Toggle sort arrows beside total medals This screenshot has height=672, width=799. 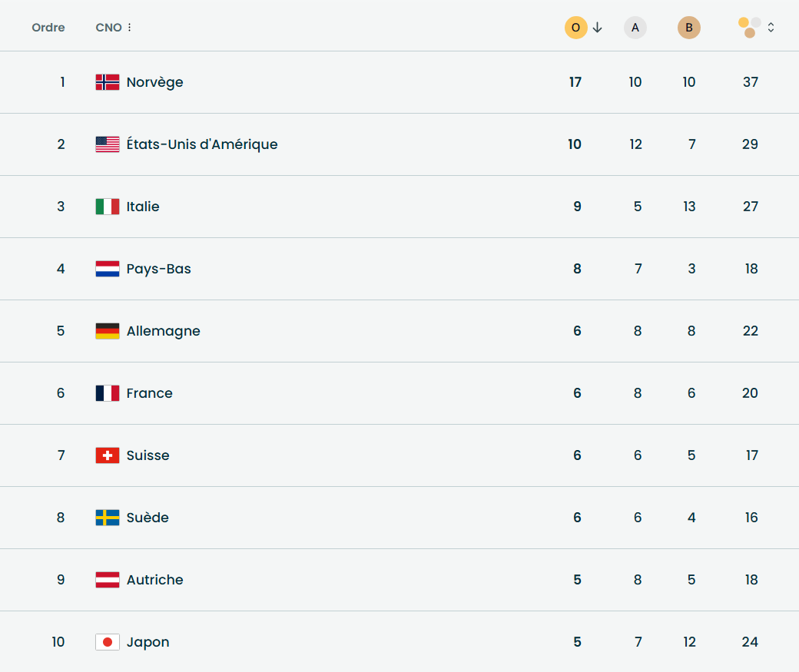point(771,28)
